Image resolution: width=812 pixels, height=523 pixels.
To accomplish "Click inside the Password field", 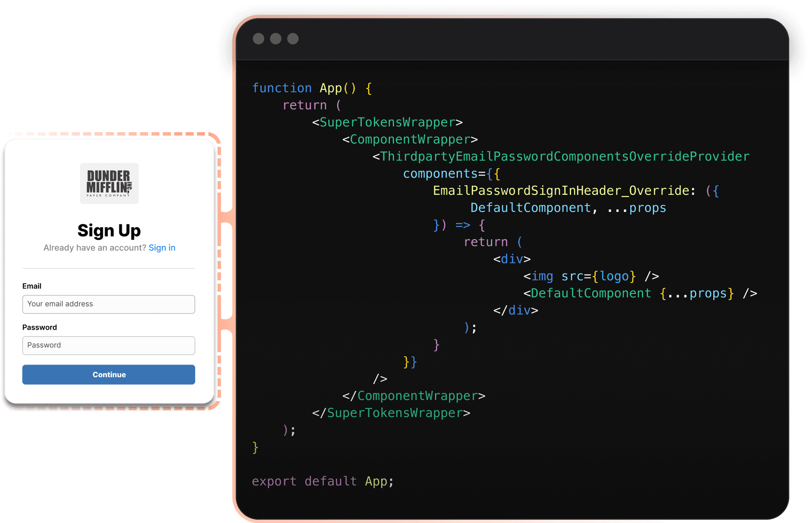I will click(x=108, y=345).
